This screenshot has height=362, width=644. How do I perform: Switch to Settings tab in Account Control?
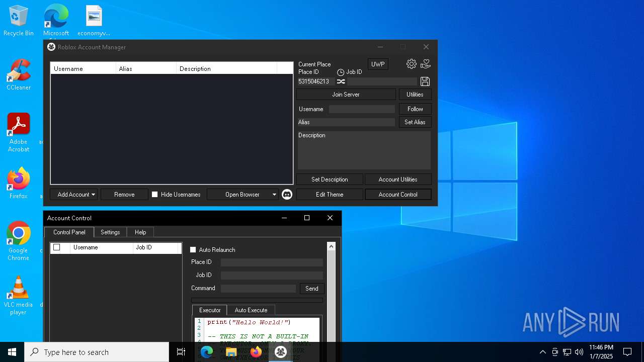click(110, 232)
